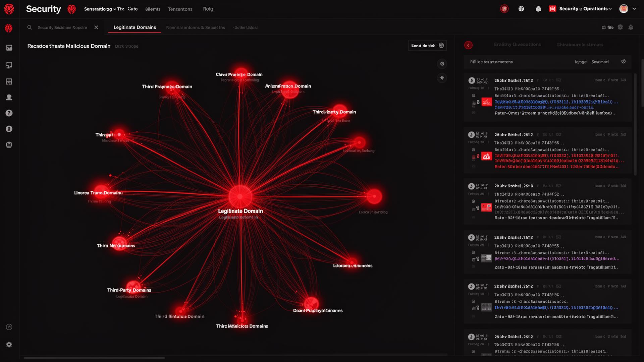Click the Security shield logo in the top-left corner
Viewport: 644px width, 362px height.
pos(9,9)
